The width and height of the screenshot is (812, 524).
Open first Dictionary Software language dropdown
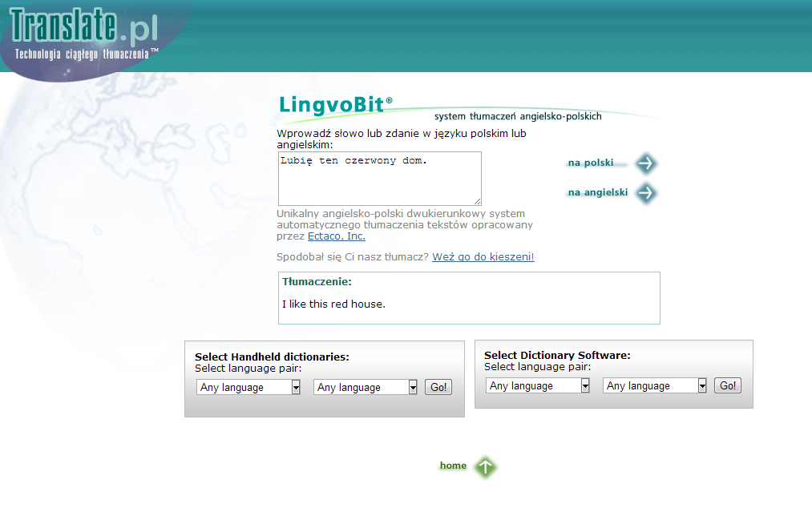point(538,385)
